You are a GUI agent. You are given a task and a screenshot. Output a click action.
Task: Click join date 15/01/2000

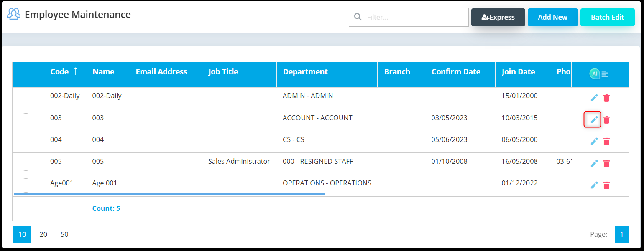click(520, 96)
